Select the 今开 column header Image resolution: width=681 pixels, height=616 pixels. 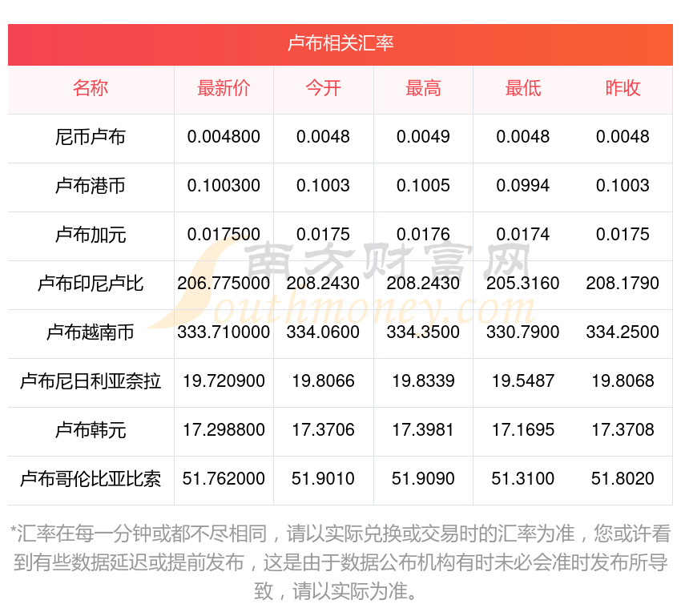[323, 88]
